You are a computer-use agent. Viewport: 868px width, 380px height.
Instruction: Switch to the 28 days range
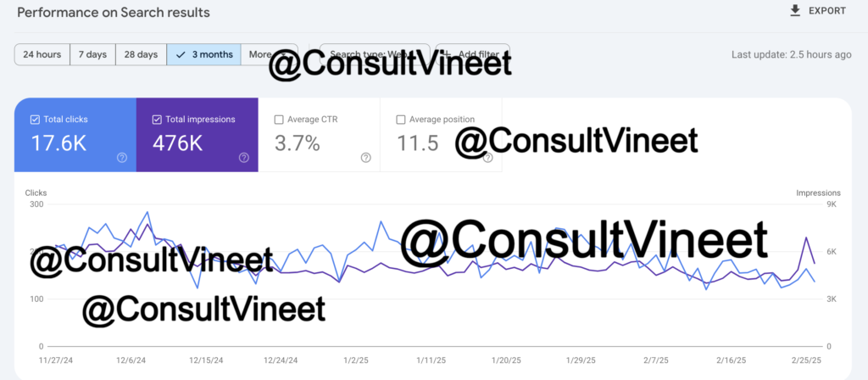[142, 55]
